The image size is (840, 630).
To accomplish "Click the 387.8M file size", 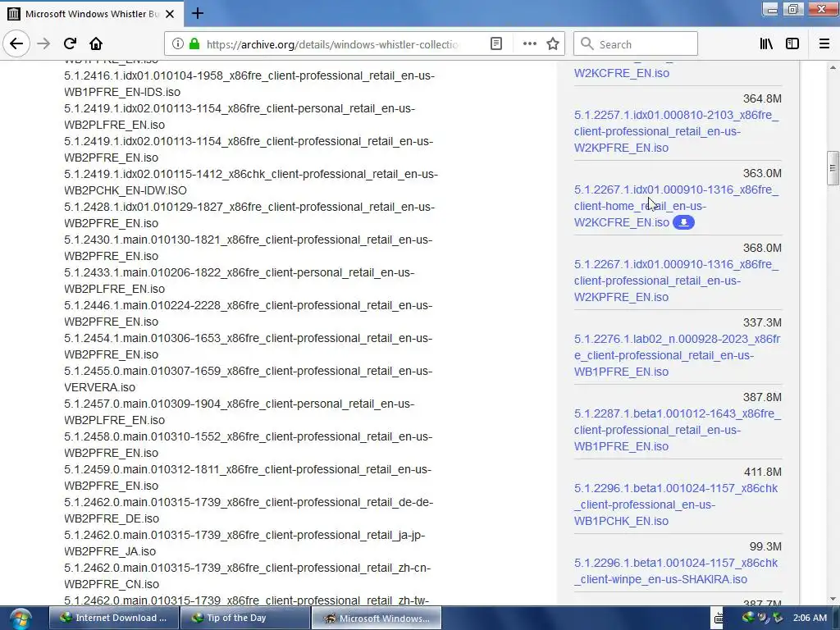I will [762, 397].
